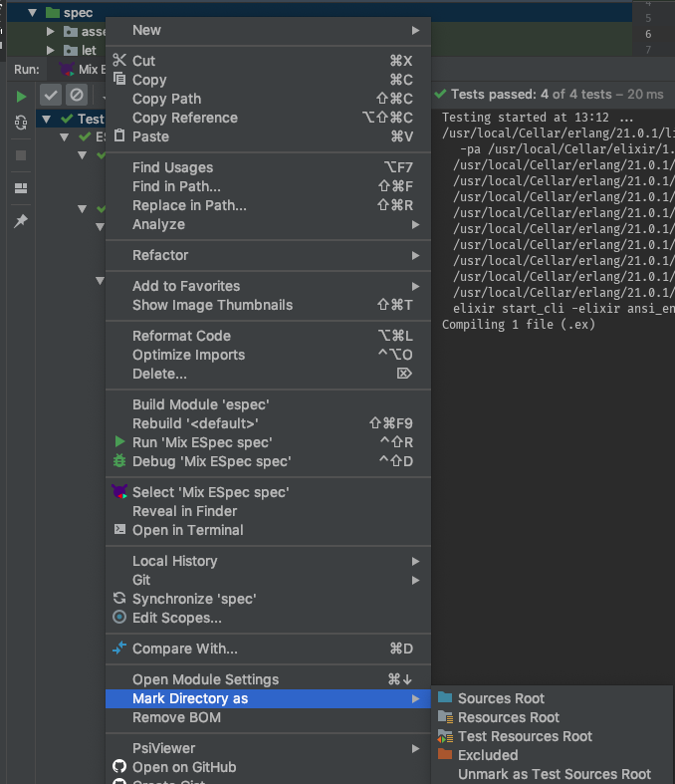
Task: Toggle the Show Passed checkmark button
Action: click(51, 95)
